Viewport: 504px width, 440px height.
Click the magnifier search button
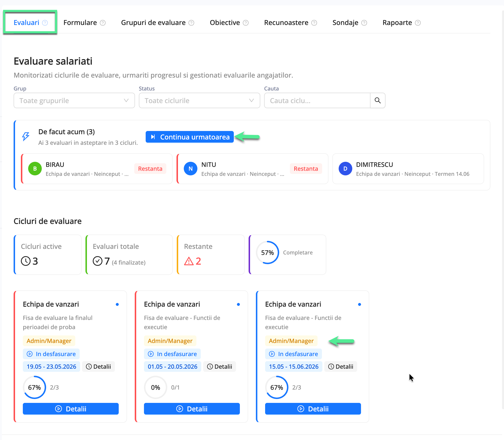coord(378,100)
